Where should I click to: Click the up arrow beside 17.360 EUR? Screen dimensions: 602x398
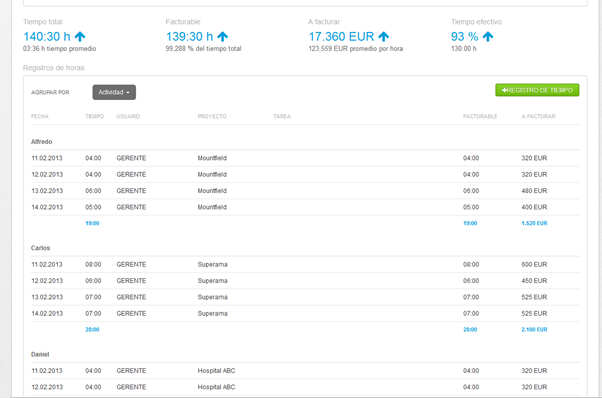tap(384, 36)
